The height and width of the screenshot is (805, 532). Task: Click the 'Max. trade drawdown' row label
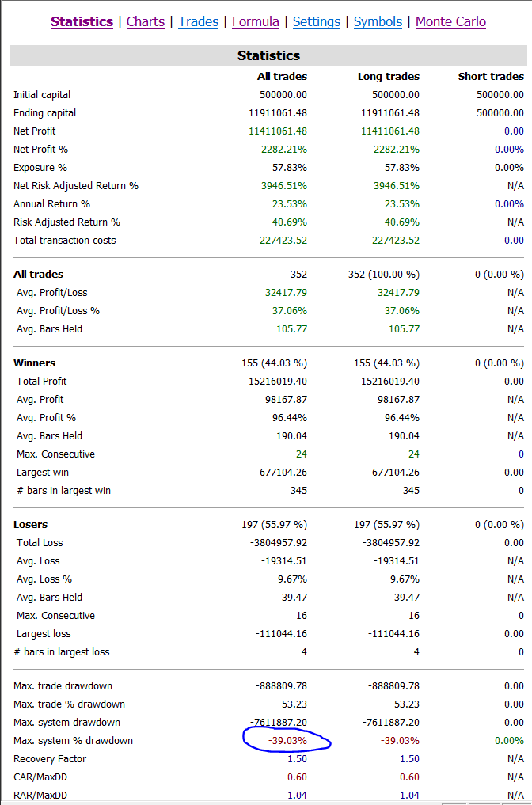63,686
